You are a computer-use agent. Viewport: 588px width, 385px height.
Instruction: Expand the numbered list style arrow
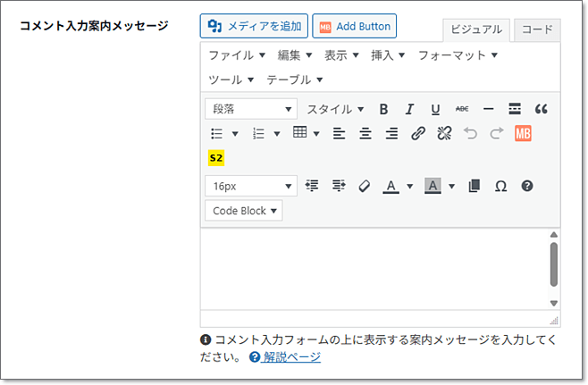tap(277, 134)
